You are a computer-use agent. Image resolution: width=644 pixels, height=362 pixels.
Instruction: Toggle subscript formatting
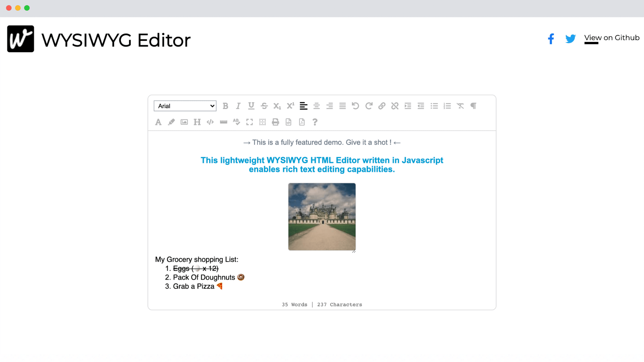pyautogui.click(x=277, y=106)
